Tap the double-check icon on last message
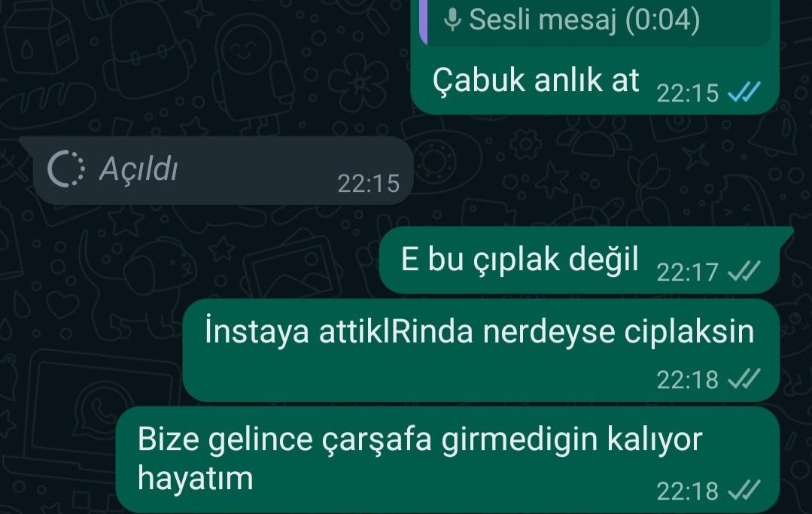812x514 pixels. click(744, 490)
